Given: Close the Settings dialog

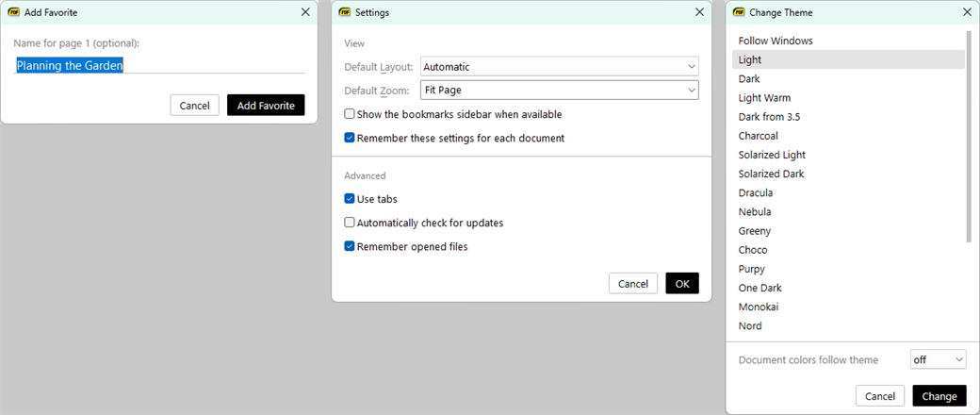Looking at the screenshot, I should click(x=699, y=12).
